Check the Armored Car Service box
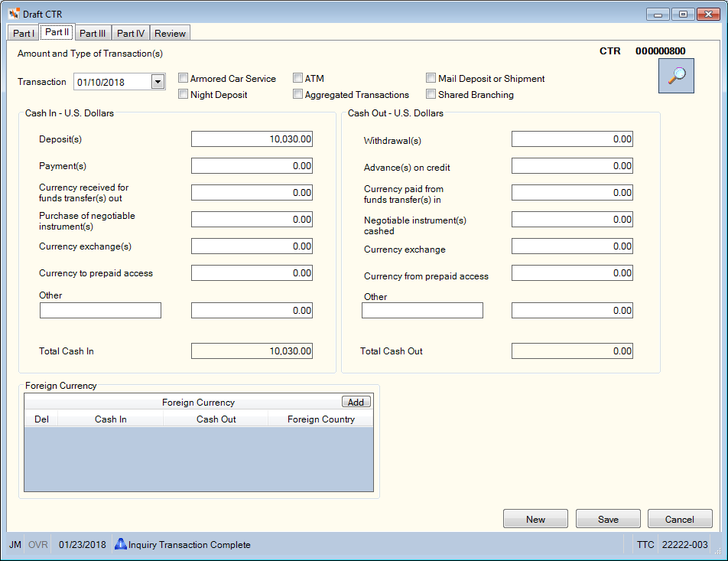The image size is (728, 561). [x=183, y=78]
